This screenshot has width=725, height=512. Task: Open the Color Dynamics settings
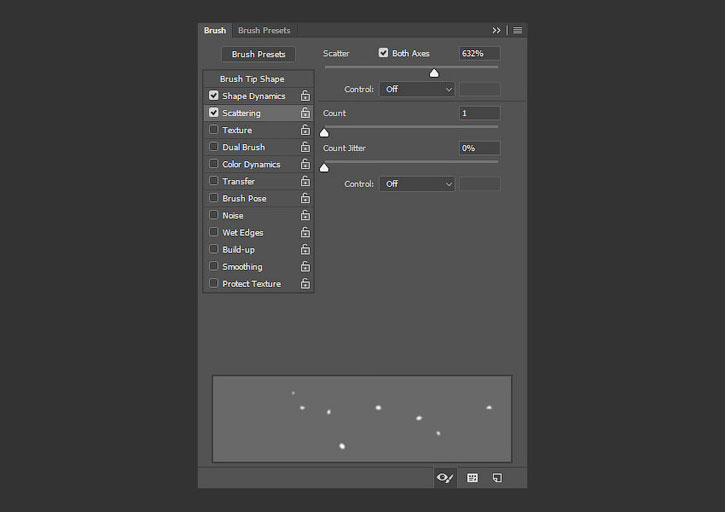(251, 165)
